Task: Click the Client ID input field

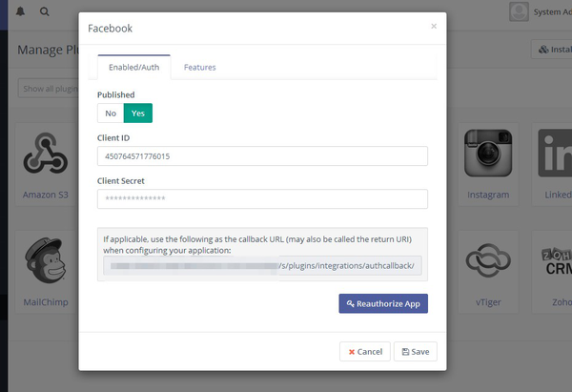Action: pos(262,156)
